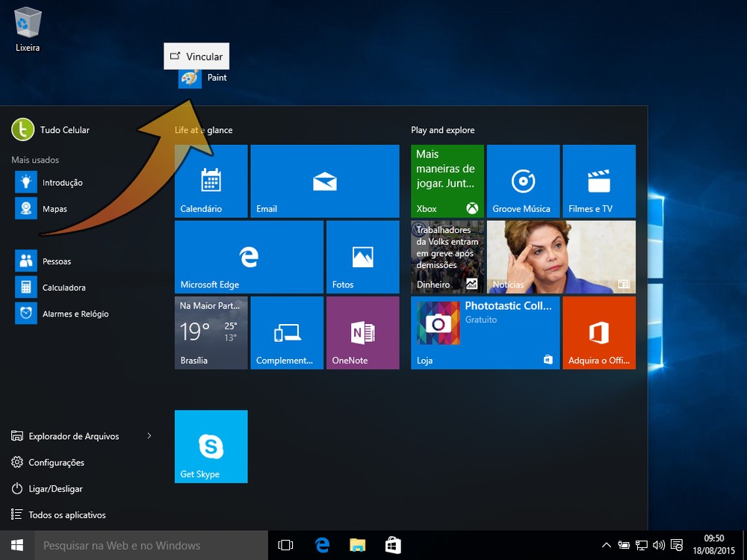The image size is (747, 560).
Task: Select Ligar/Desligar power option
Action: point(55,489)
